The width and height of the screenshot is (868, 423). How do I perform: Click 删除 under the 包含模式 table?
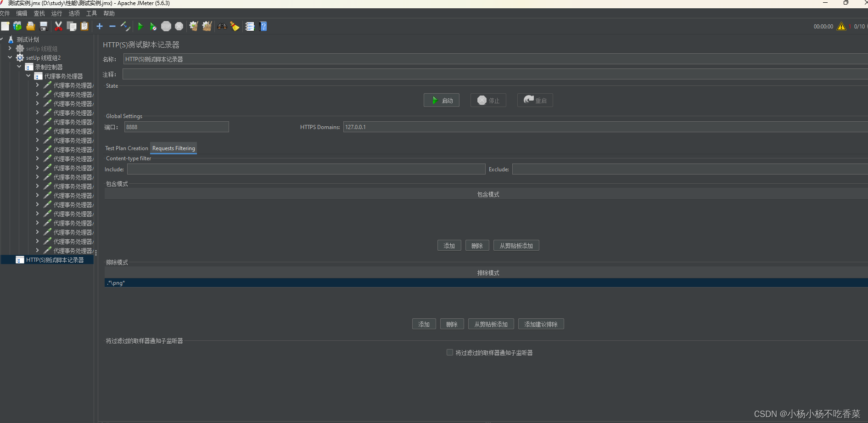click(x=477, y=246)
